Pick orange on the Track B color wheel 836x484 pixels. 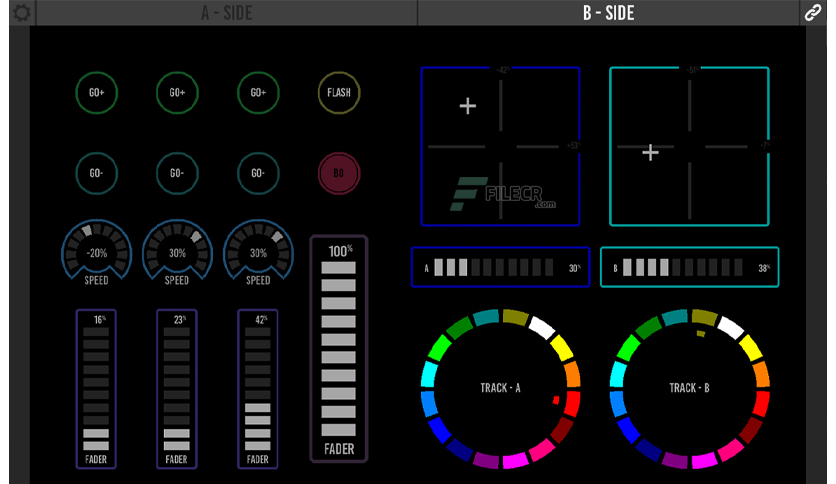761,374
